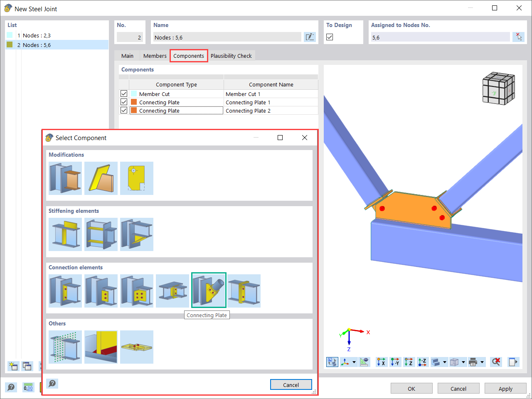Uncheck the Connecting Plate 2 row checkbox

(x=124, y=110)
